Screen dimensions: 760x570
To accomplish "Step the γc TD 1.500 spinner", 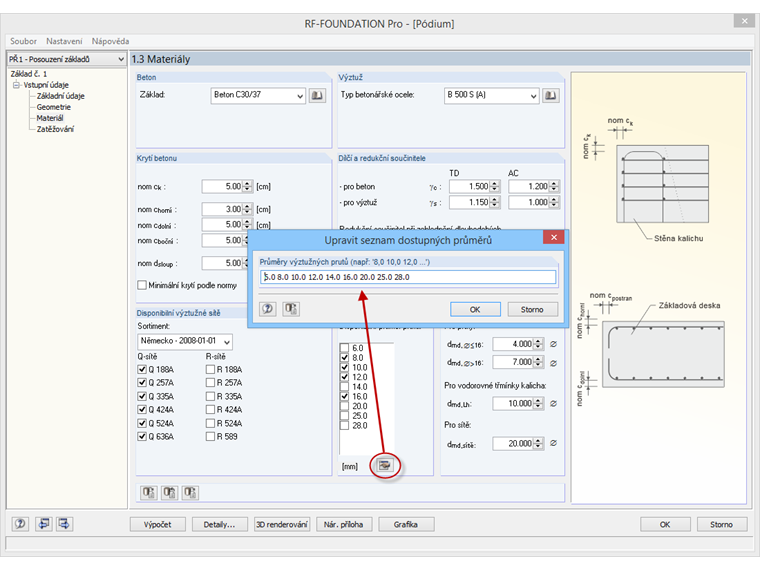I will coord(494,186).
